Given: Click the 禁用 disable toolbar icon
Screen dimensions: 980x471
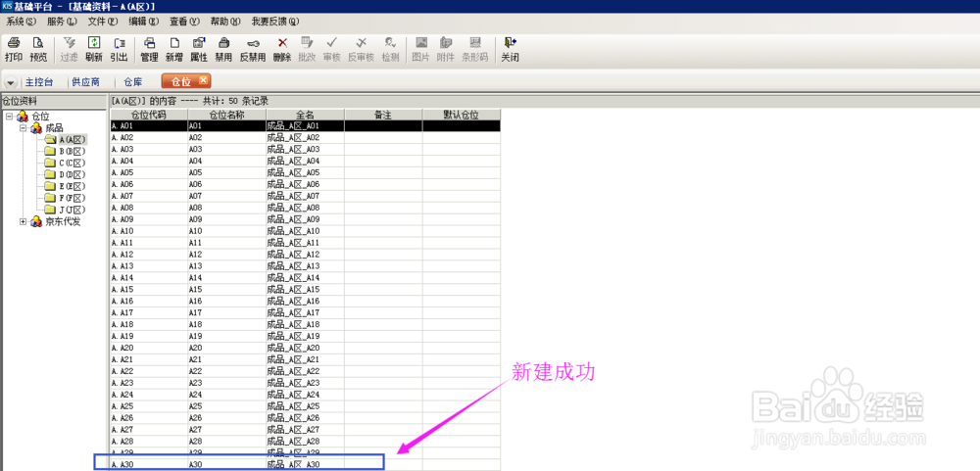Looking at the screenshot, I should tap(223, 50).
